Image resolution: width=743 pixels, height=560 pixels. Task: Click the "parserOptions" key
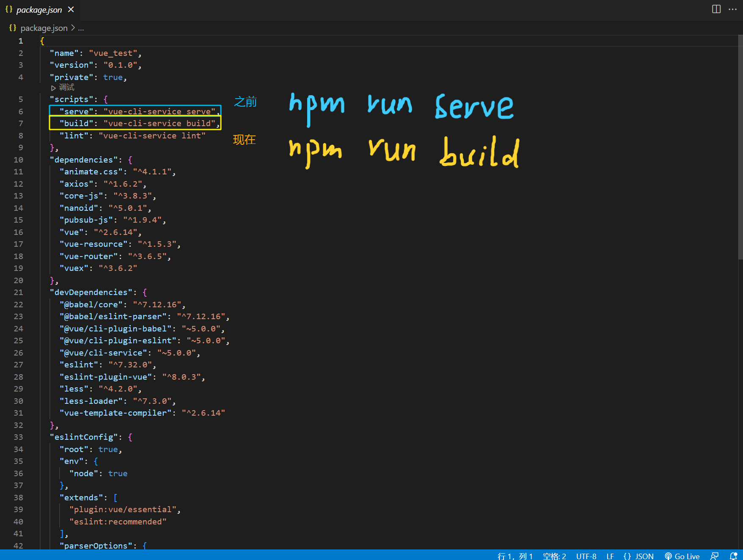pos(96,546)
